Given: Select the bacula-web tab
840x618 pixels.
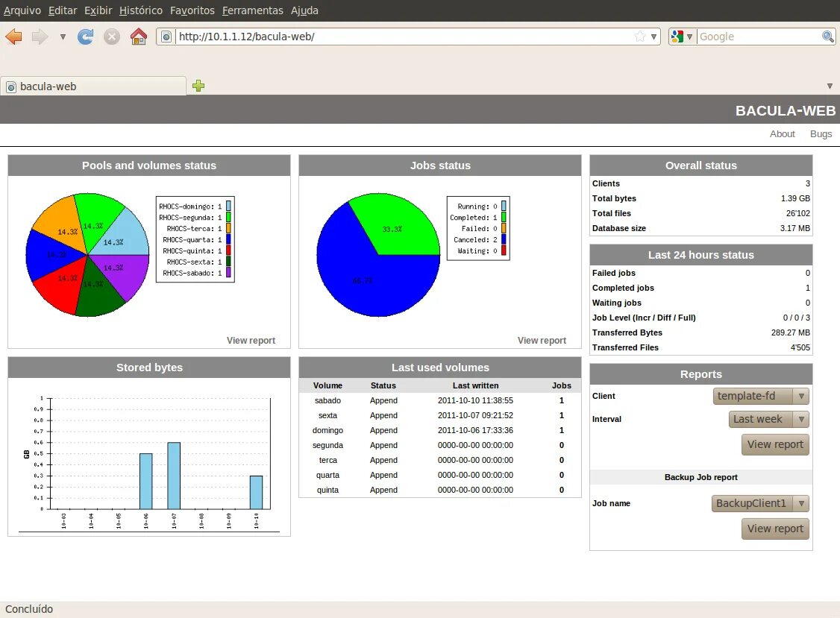Looking at the screenshot, I should pos(93,86).
